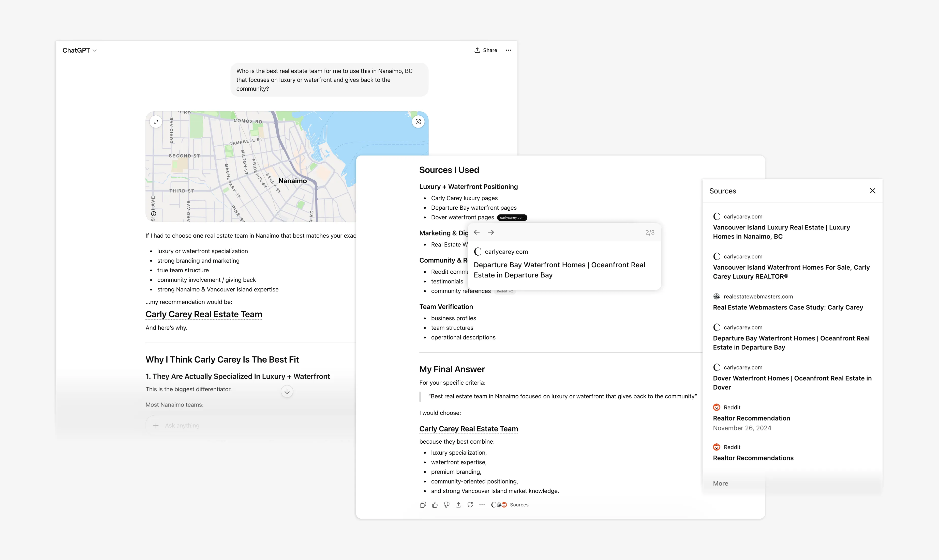The image size is (939, 560).
Task: Click the thumbs up icon
Action: pyautogui.click(x=435, y=505)
